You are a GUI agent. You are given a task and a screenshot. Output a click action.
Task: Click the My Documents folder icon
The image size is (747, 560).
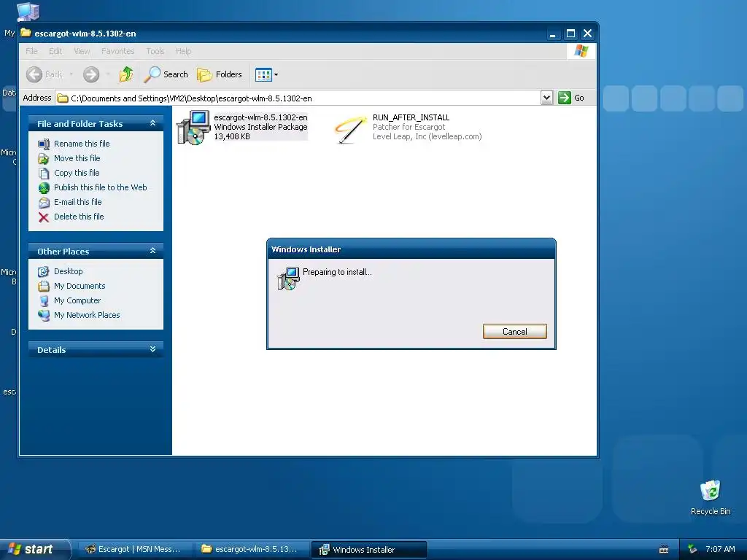[43, 286]
